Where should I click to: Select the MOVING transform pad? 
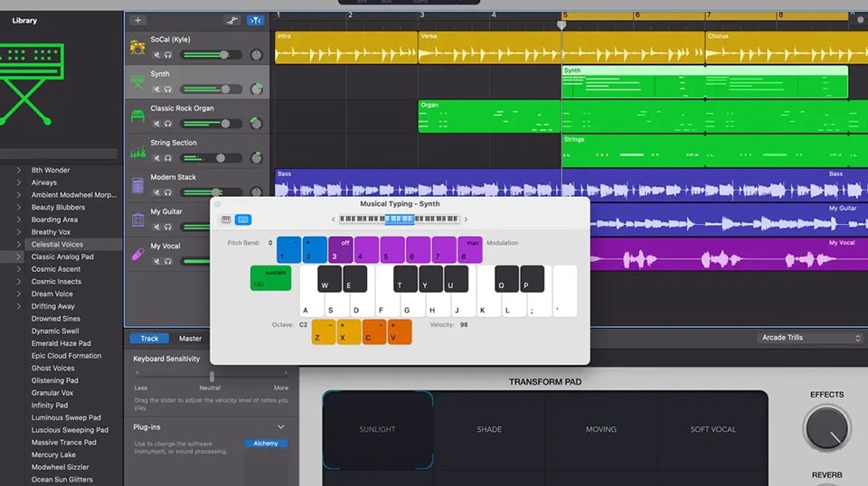pyautogui.click(x=601, y=430)
